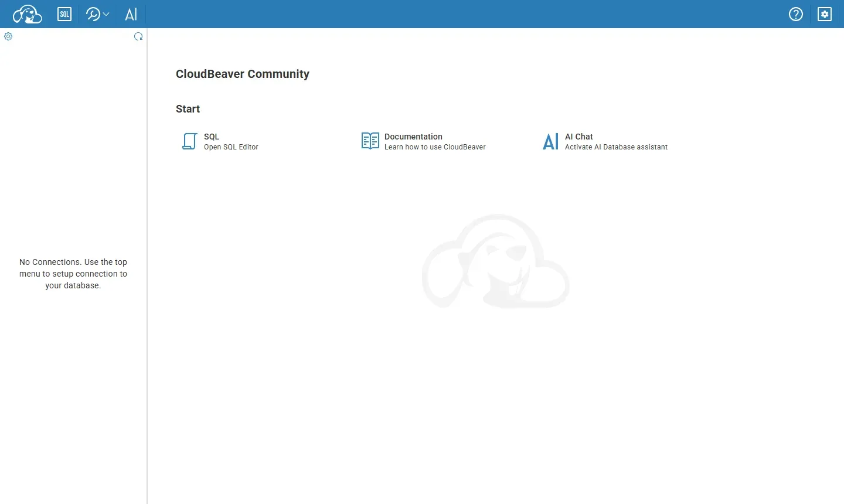Screen dimensions: 844x504
Task: Activate AI Database assistant via AI Chat
Action: pyautogui.click(x=579, y=137)
